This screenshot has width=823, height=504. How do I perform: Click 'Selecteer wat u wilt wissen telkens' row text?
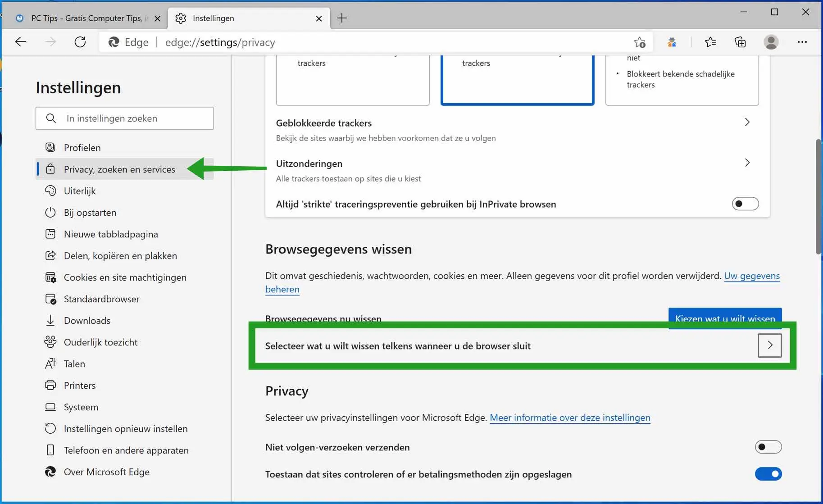point(398,346)
